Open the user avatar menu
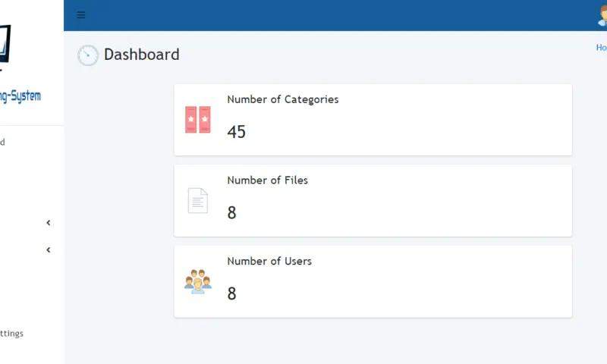The image size is (607, 364). pyautogui.click(x=602, y=15)
